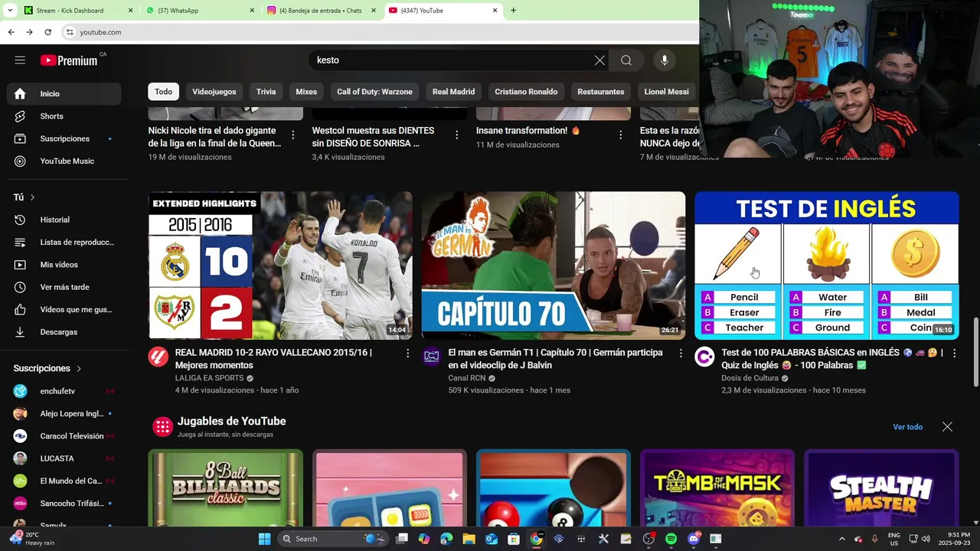Play the Test de Inglés video thumbnail
Screen dimensions: 980x551
[827, 266]
